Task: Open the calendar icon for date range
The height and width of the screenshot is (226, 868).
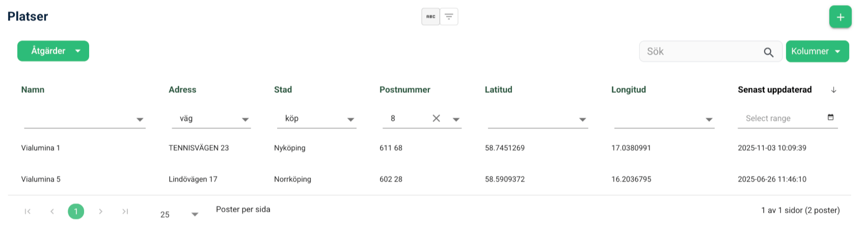Action: point(830,117)
